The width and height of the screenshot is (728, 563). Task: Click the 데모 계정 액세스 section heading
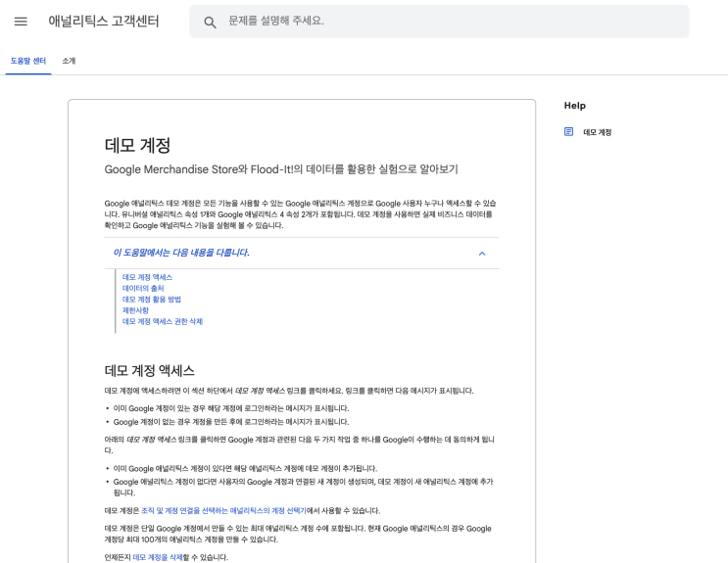(150, 370)
